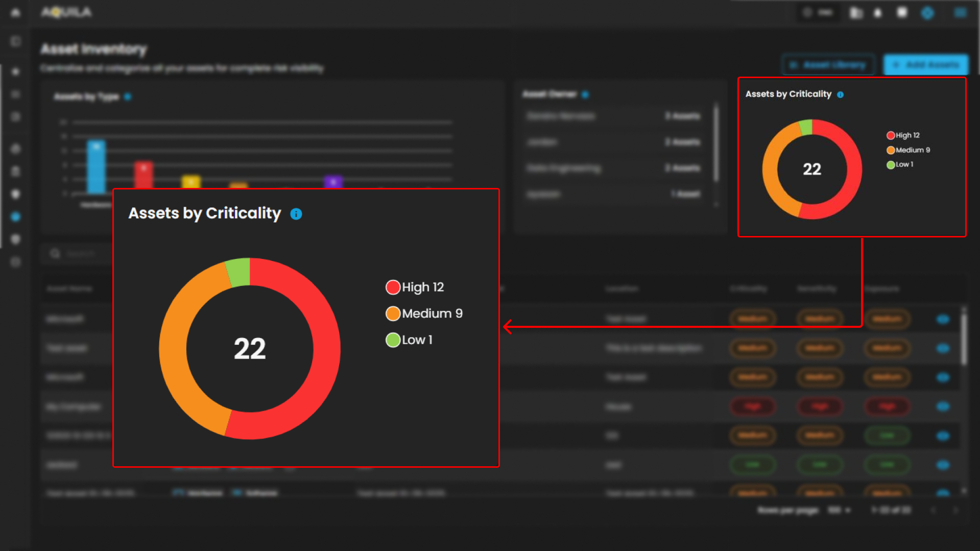Click the info icon beside Asset Owner heading
The width and height of the screenshot is (980, 551).
pyautogui.click(x=585, y=94)
